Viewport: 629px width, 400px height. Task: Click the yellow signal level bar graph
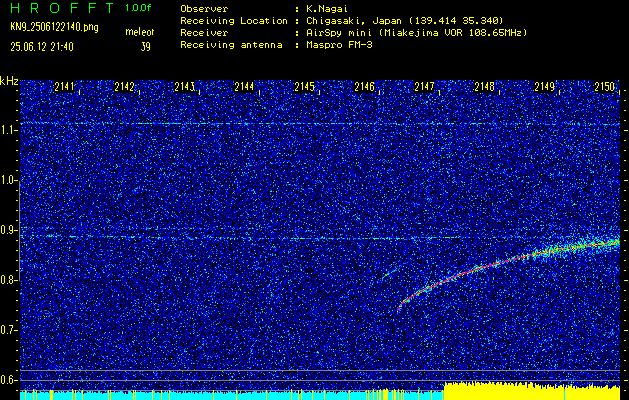pos(532,392)
